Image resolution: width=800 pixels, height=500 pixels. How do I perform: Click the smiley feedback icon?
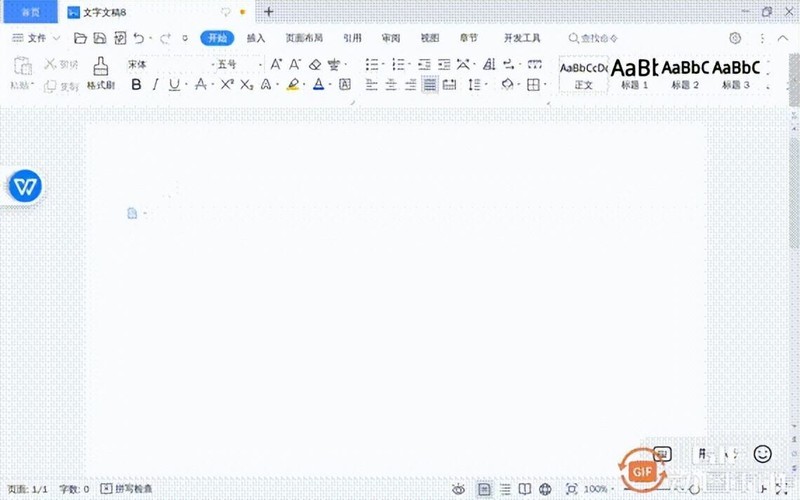pyautogui.click(x=763, y=454)
